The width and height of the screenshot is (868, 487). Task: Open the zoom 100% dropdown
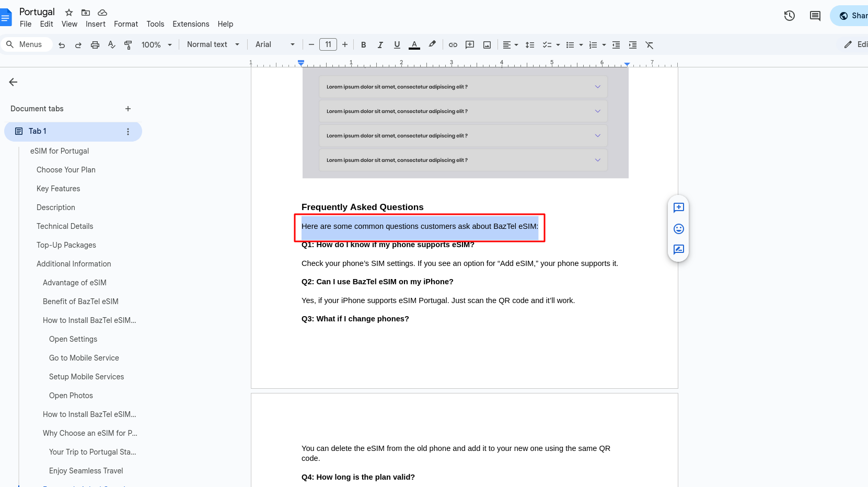[x=156, y=45]
